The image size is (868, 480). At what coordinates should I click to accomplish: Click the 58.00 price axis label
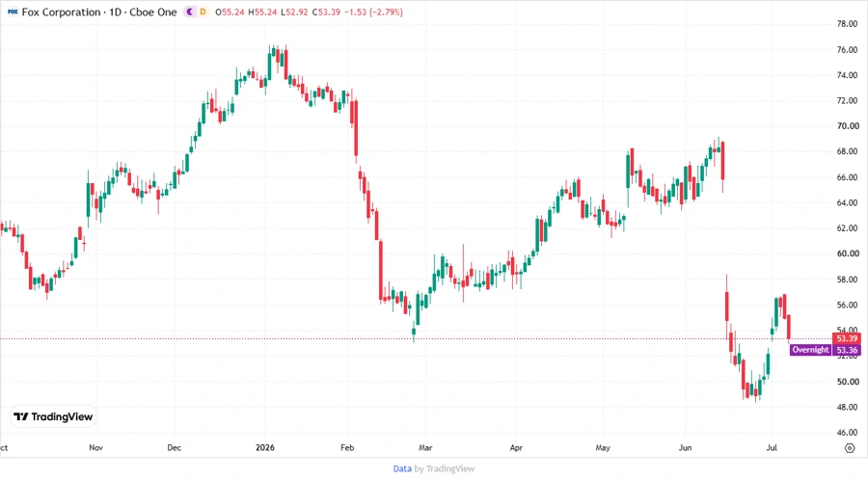[847, 280]
